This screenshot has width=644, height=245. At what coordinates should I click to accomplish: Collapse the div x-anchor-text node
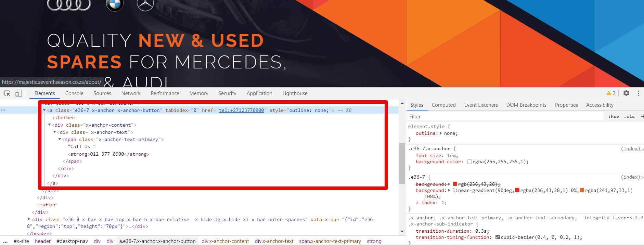(x=54, y=132)
